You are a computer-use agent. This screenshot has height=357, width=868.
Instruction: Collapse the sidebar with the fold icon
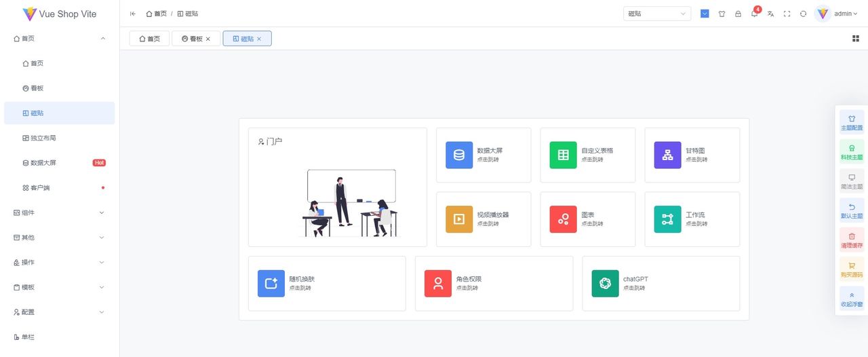coord(133,14)
